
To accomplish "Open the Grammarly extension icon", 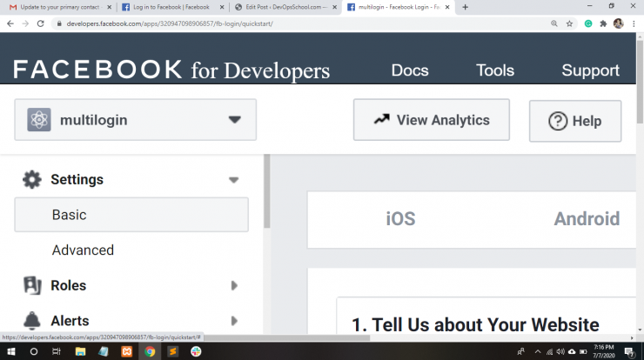I will point(588,23).
